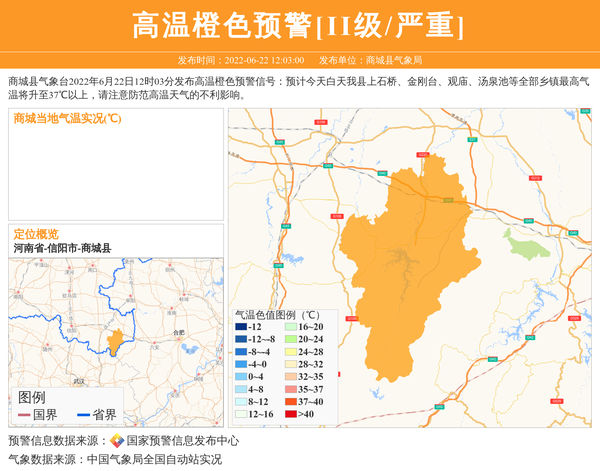Click the 河南省-信阳市-商城县 location text
The height and width of the screenshot is (471, 600).
62,248
